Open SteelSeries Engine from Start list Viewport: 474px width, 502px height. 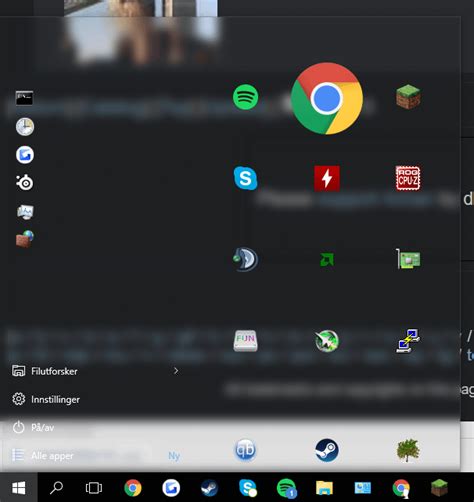[x=25, y=182]
